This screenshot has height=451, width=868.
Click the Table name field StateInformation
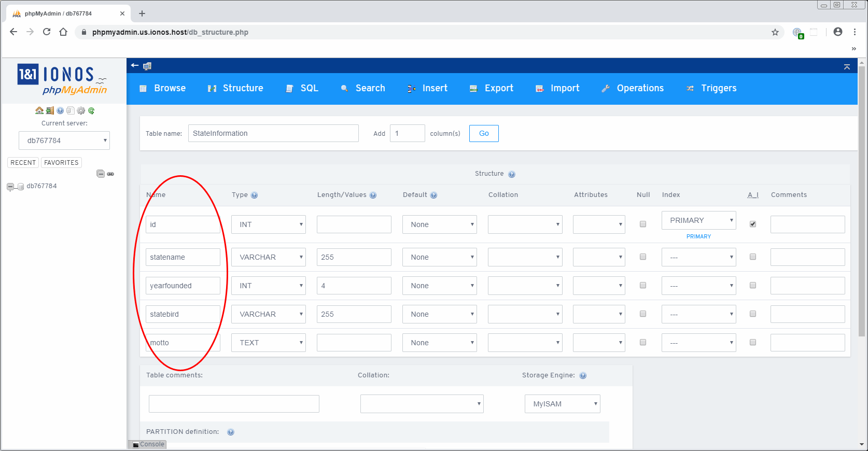pyautogui.click(x=273, y=133)
